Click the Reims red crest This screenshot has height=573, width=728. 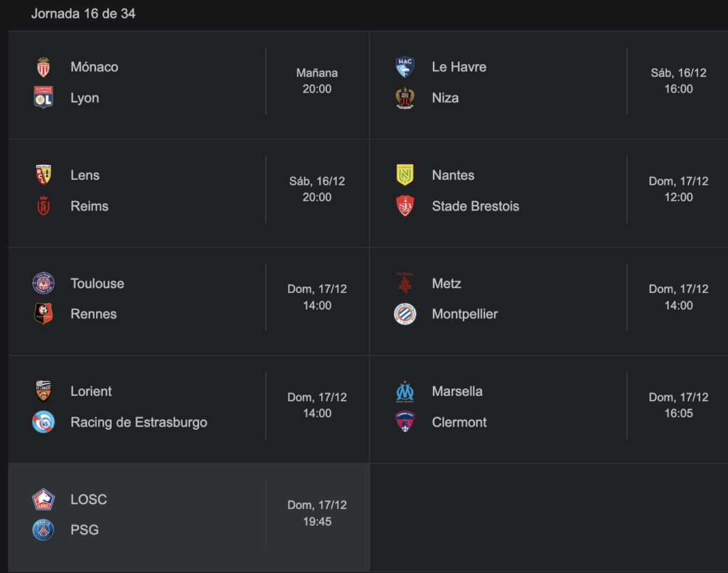point(43,205)
